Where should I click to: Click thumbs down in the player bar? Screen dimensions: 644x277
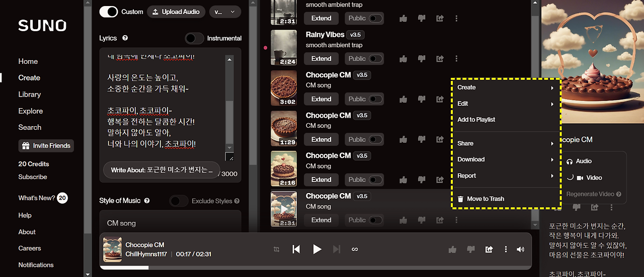click(x=471, y=249)
